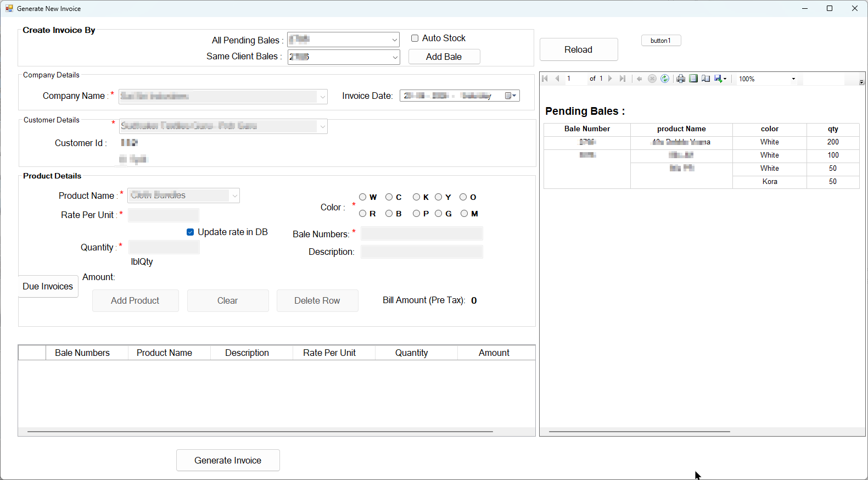
Task: Go to previous page in report viewer
Action: (x=557, y=79)
